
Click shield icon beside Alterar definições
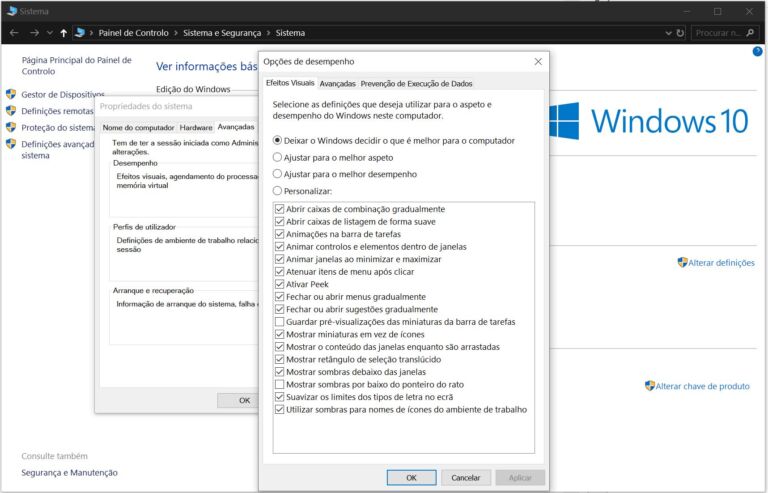pyautogui.click(x=682, y=262)
